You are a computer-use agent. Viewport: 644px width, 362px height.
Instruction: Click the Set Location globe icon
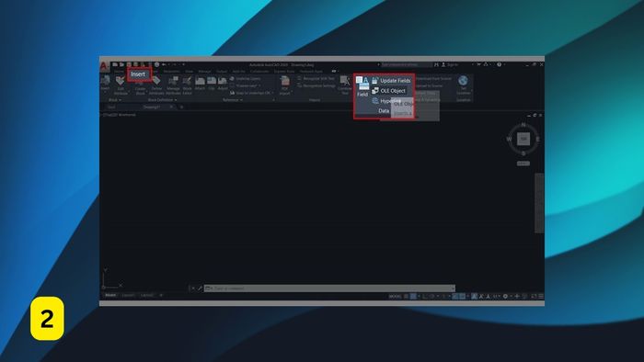click(463, 81)
